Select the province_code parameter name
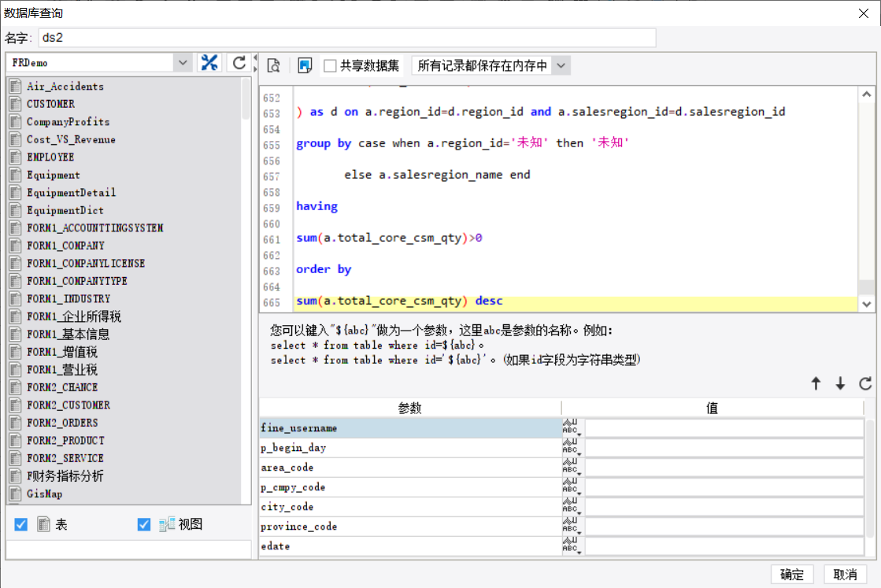The width and height of the screenshot is (881, 588). pos(298,527)
